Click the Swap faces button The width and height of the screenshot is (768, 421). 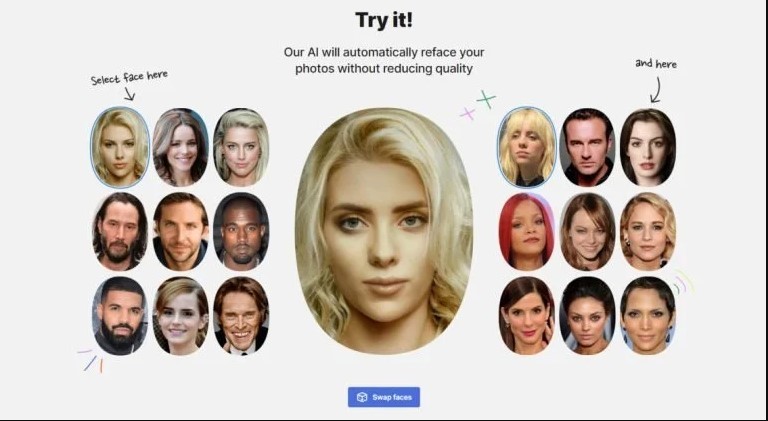point(384,397)
